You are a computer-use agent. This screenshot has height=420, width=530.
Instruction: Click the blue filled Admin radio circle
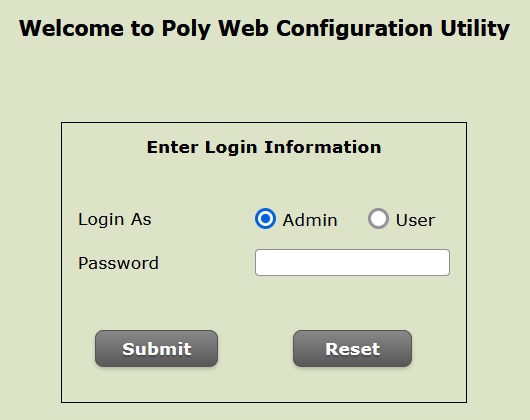[x=265, y=219]
